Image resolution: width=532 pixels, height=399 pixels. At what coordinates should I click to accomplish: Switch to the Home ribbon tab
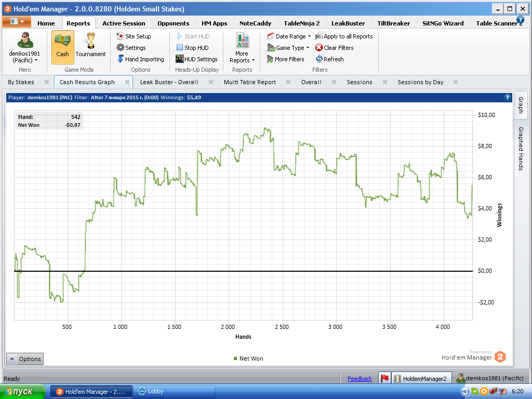point(46,23)
